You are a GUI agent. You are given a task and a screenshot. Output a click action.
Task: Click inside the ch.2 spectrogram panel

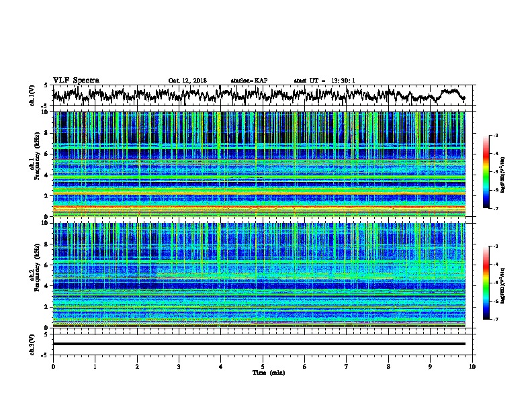(x=259, y=275)
